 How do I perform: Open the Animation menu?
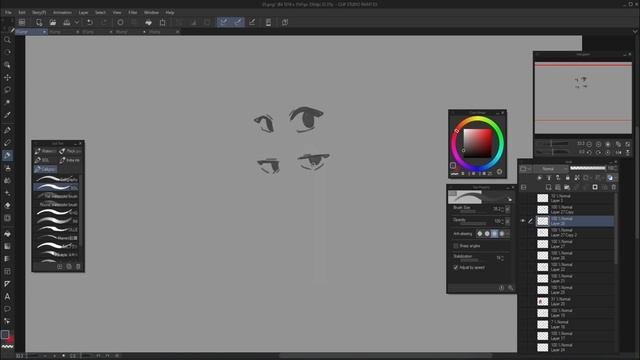(x=62, y=12)
